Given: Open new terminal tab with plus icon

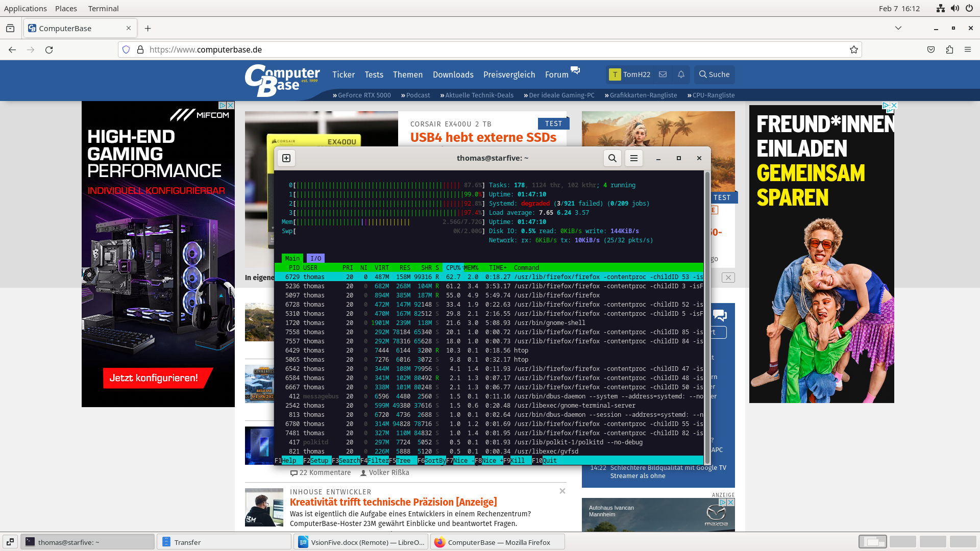Looking at the screenshot, I should 286,158.
